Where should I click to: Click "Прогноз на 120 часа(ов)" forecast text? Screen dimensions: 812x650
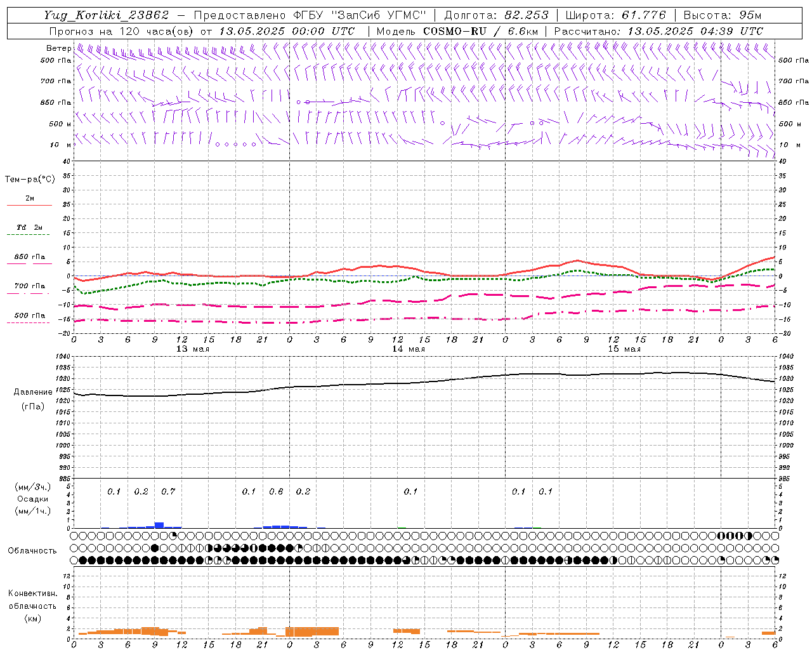(122, 31)
